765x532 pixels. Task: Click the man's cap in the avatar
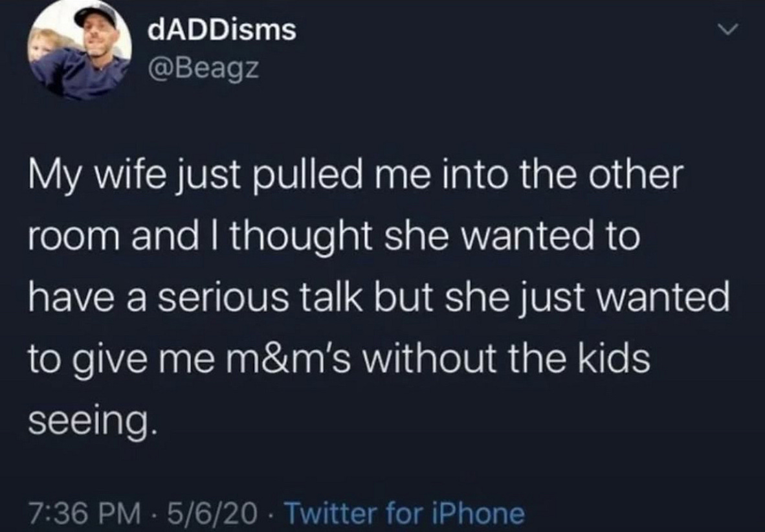coord(95,13)
